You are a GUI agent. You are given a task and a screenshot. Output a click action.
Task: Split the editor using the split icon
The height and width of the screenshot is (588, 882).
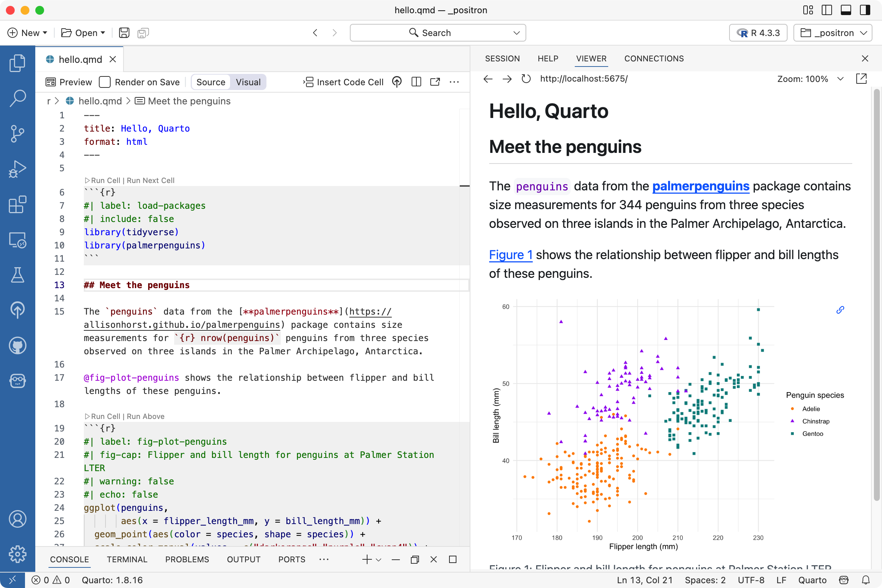pyautogui.click(x=416, y=82)
